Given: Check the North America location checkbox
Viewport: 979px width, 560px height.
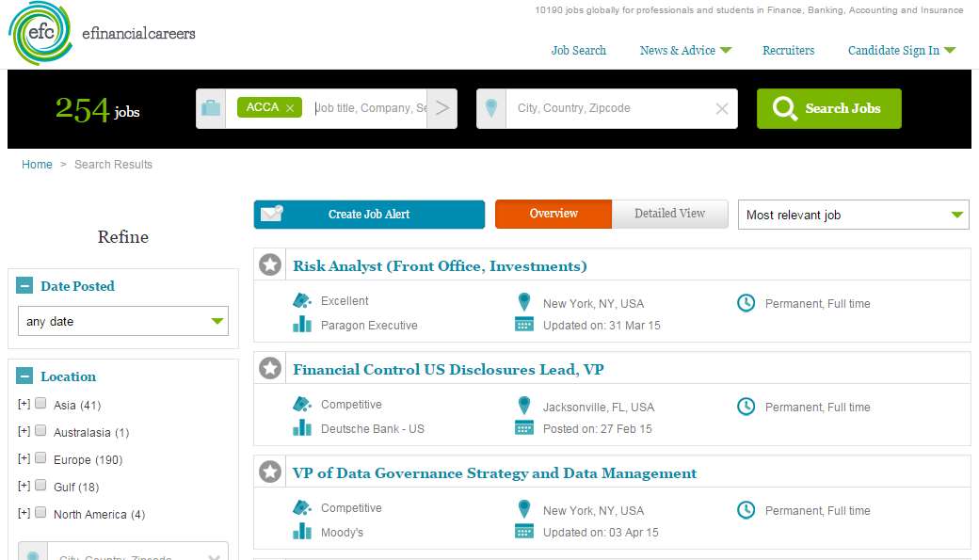Looking at the screenshot, I should (x=40, y=513).
